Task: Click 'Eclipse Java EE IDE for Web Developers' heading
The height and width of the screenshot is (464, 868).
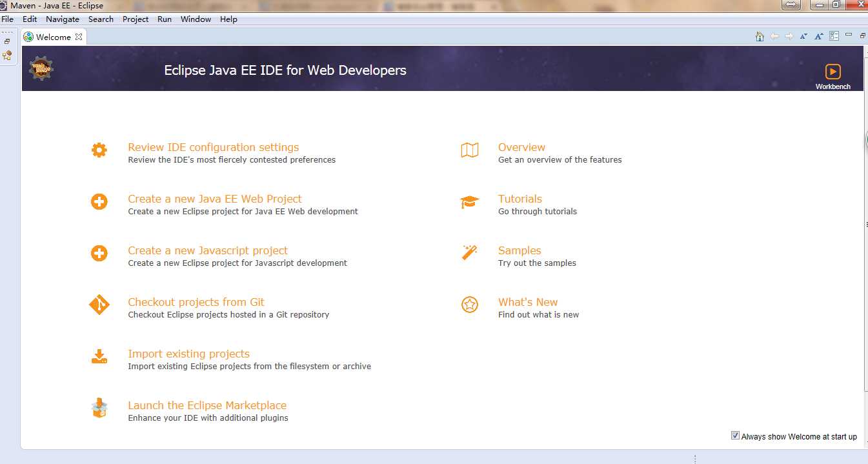Action: [x=285, y=70]
